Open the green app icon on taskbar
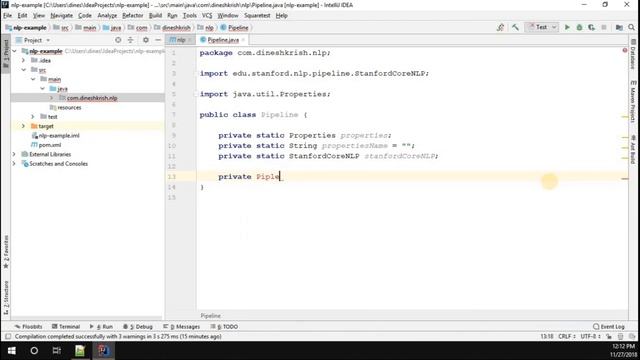Image resolution: width=640 pixels, height=360 pixels. pos(80,351)
